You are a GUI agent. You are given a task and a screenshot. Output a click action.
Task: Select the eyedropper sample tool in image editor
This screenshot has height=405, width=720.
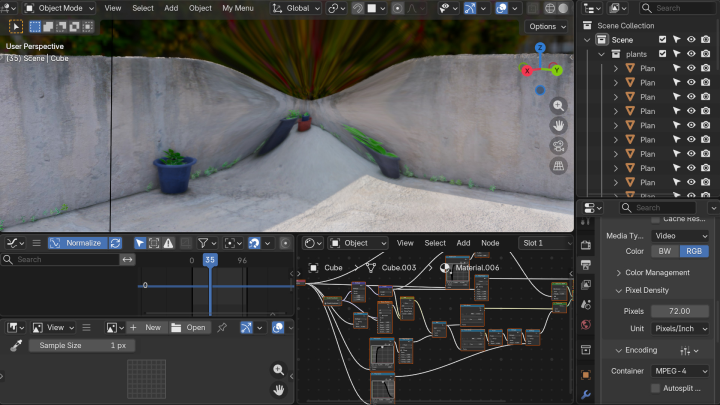(x=15, y=345)
